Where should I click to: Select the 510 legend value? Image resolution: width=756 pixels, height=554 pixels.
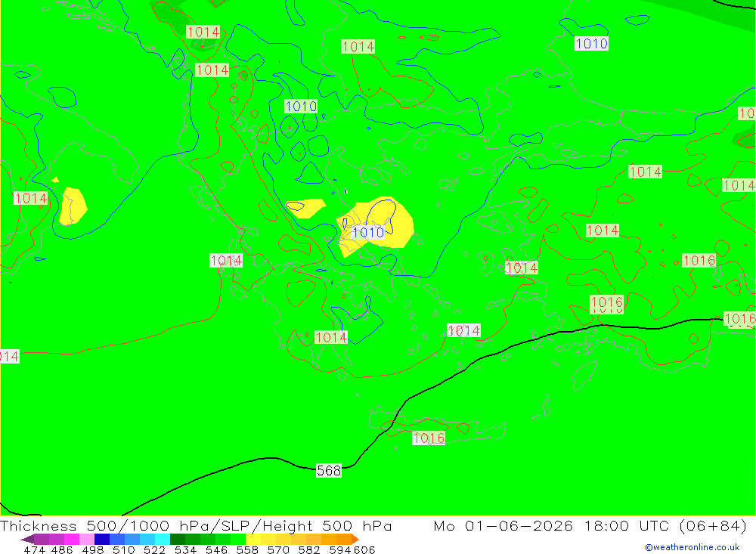[123, 550]
